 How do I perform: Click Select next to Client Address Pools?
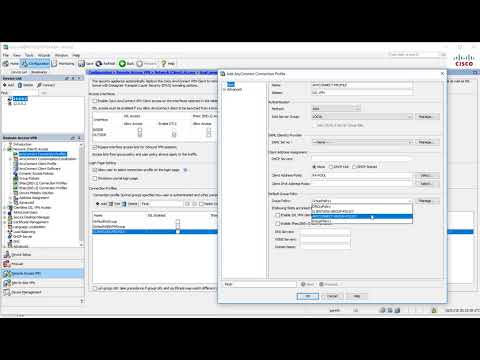pyautogui.click(x=427, y=175)
